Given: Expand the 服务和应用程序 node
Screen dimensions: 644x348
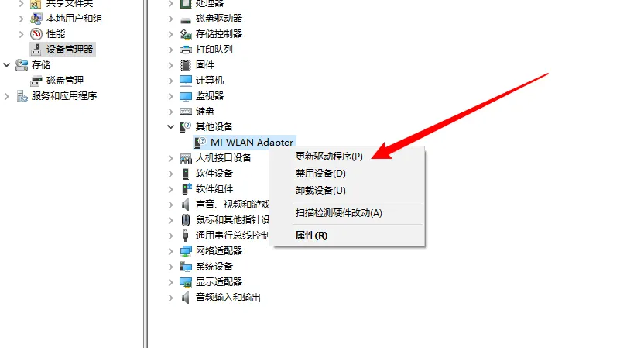Looking at the screenshot, I should pos(6,96).
